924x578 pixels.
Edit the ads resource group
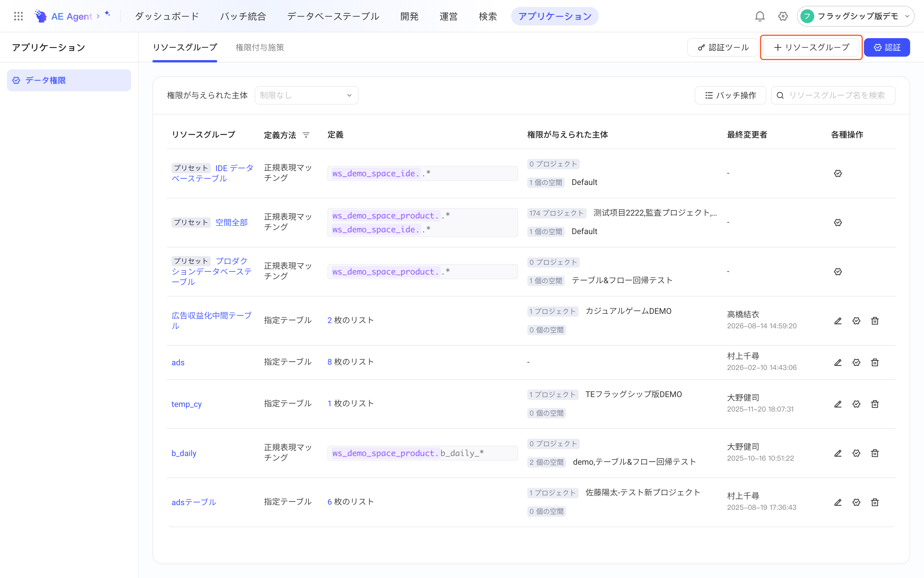(838, 362)
